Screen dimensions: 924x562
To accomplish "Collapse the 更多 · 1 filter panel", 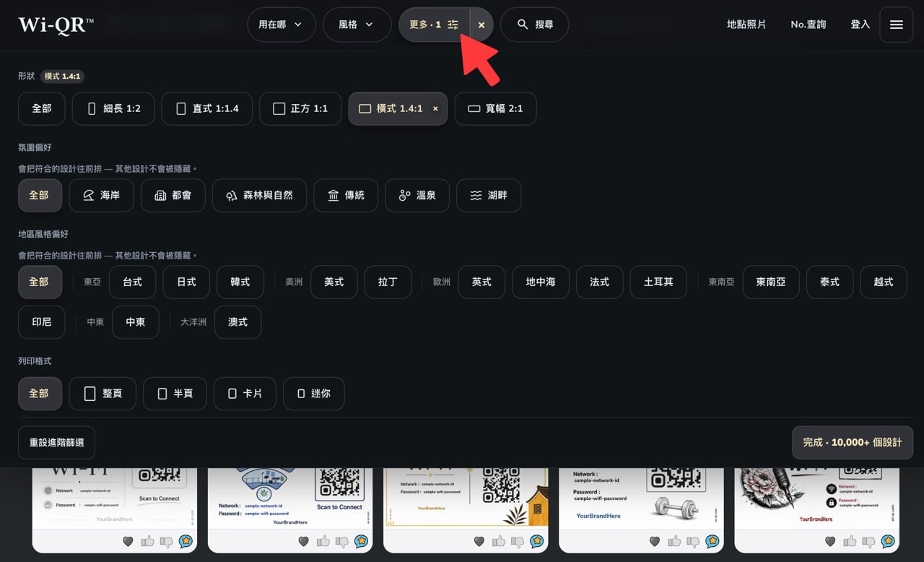I will click(434, 25).
